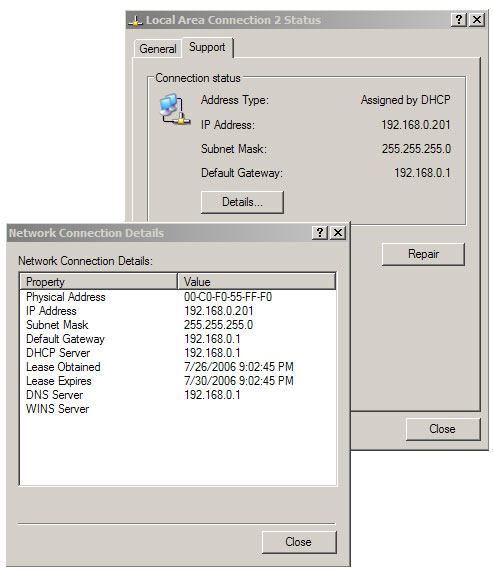493x571 pixels.
Task: Switch to the General tab
Action: pos(158,48)
